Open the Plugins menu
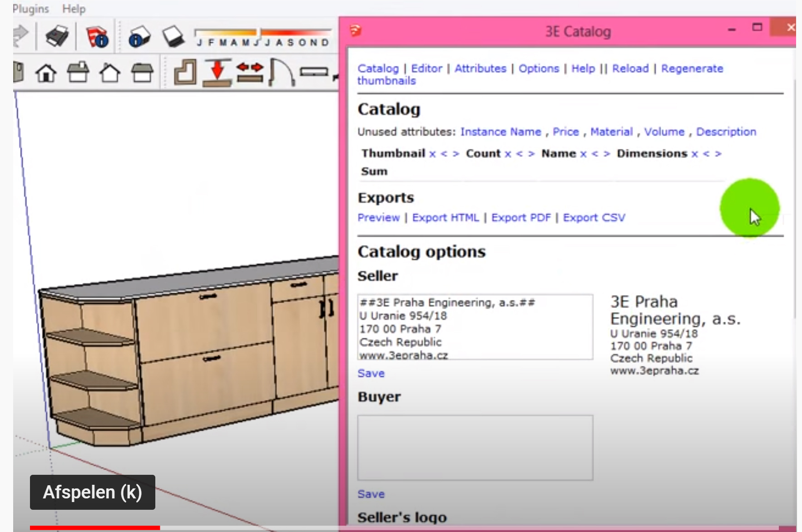 pos(30,9)
